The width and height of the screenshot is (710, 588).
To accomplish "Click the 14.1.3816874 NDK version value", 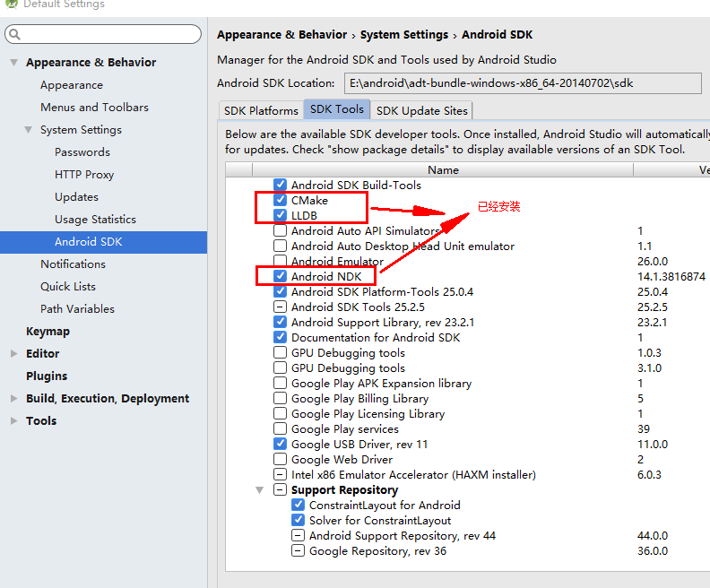I will coord(671,277).
